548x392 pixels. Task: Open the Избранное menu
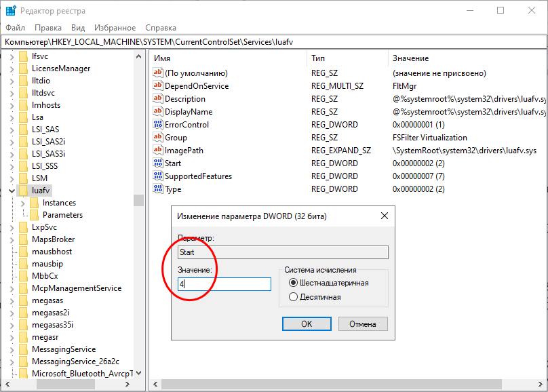[115, 28]
